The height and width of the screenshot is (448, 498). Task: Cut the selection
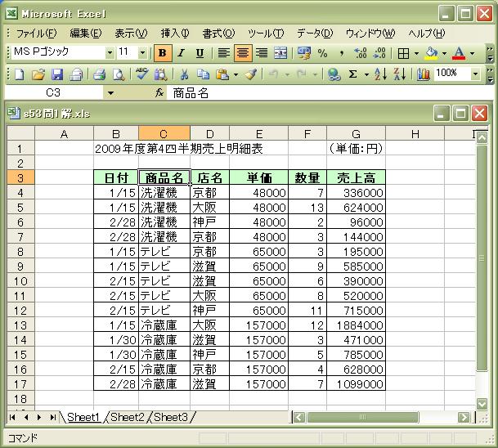(x=184, y=74)
